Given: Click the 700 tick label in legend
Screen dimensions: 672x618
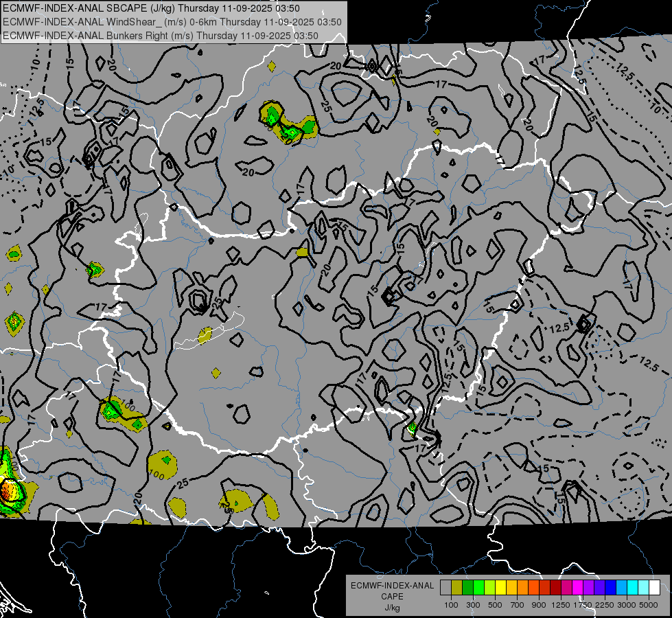Looking at the screenshot, I should tap(518, 605).
